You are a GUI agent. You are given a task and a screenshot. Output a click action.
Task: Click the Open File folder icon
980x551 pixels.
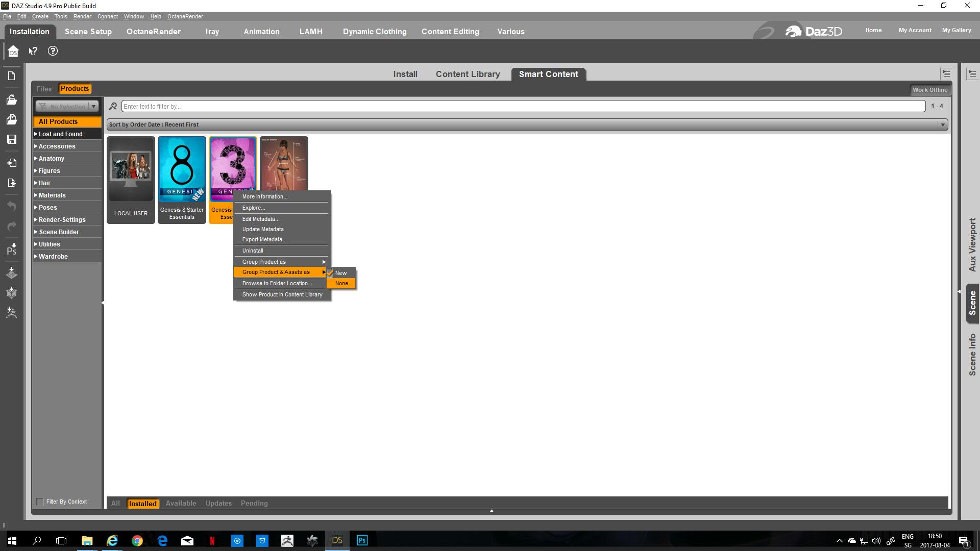point(11,100)
